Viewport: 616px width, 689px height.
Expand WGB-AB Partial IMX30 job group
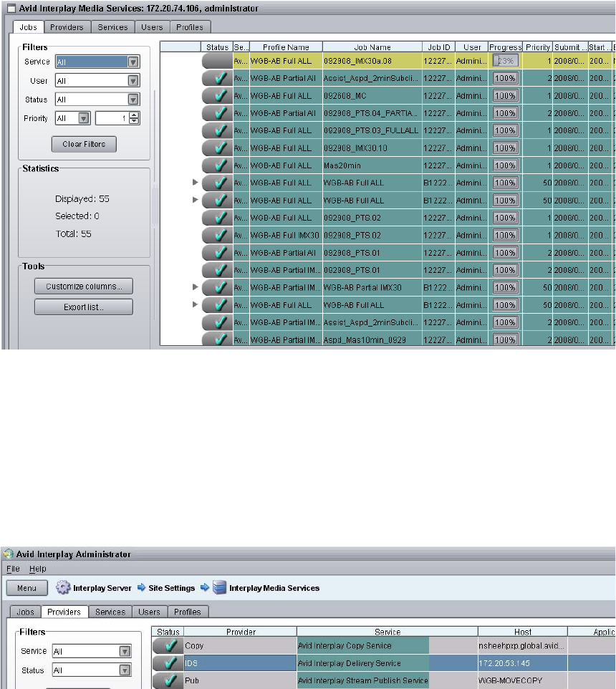196,287
